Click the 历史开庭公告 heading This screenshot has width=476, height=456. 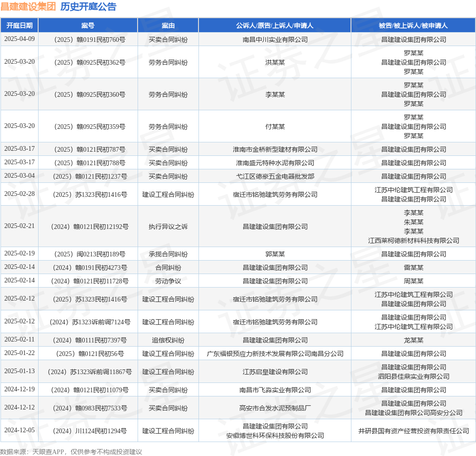pyautogui.click(x=88, y=7)
